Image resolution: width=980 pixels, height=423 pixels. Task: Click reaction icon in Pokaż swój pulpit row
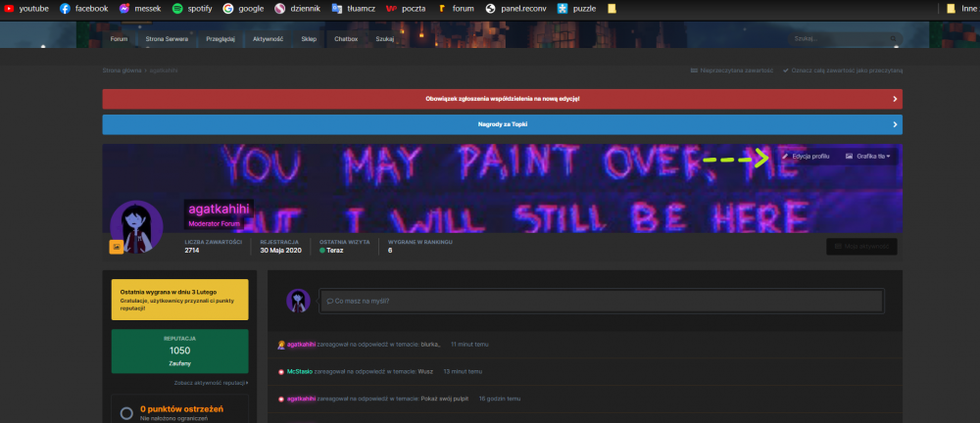point(281,399)
